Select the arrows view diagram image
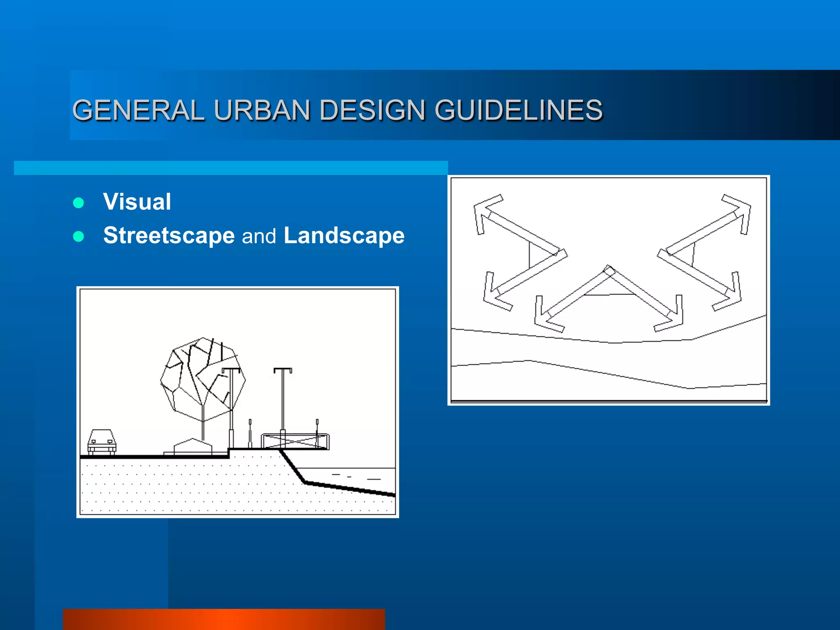Screen dimensions: 840x630 click(609, 290)
